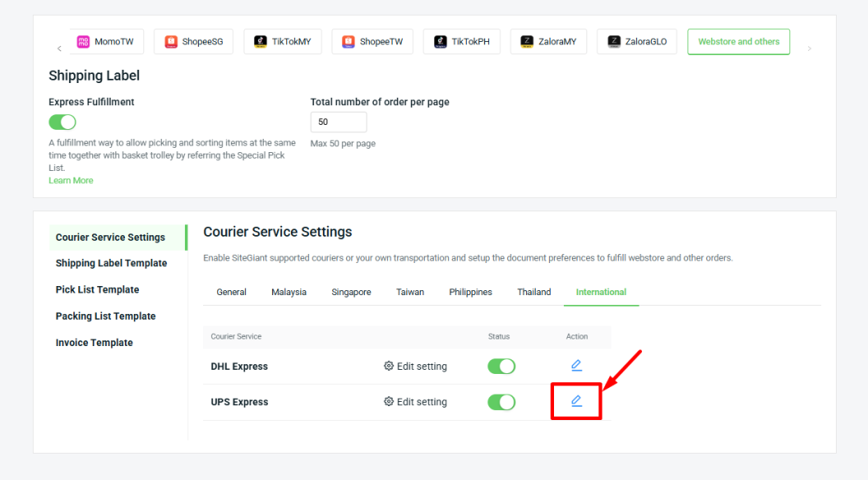Screen dimensions: 868x480
Task: Toggle Express Fulfillment switch
Action: [62, 122]
